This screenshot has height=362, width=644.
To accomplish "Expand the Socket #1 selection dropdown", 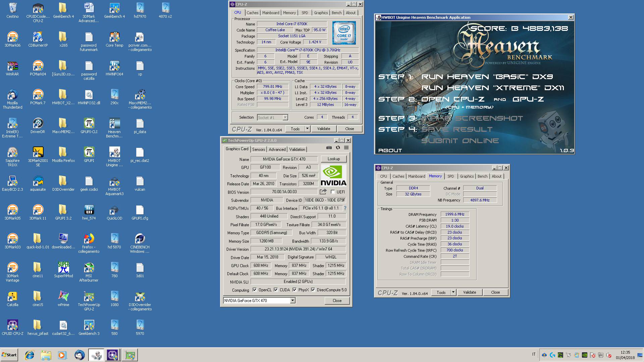I will pyautogui.click(x=285, y=118).
